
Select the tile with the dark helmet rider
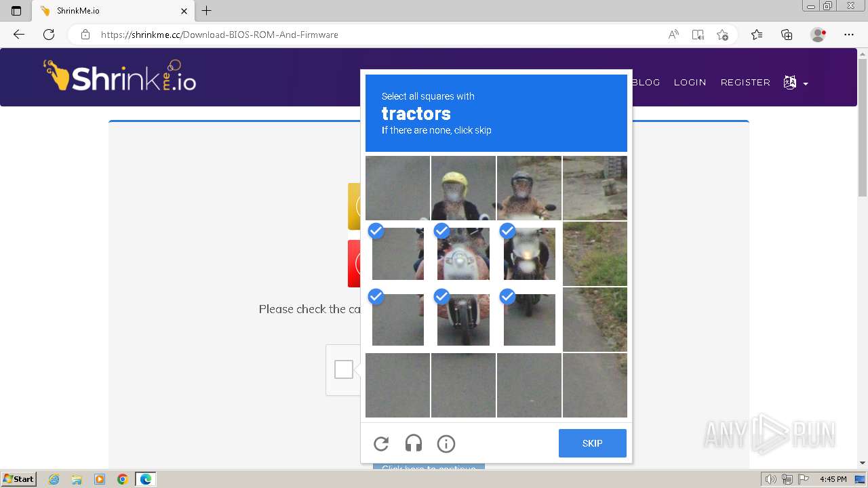529,188
